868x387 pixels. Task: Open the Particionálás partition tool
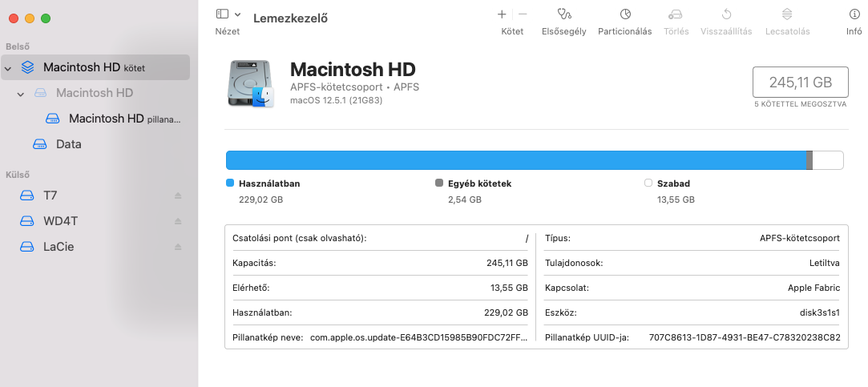(x=625, y=14)
